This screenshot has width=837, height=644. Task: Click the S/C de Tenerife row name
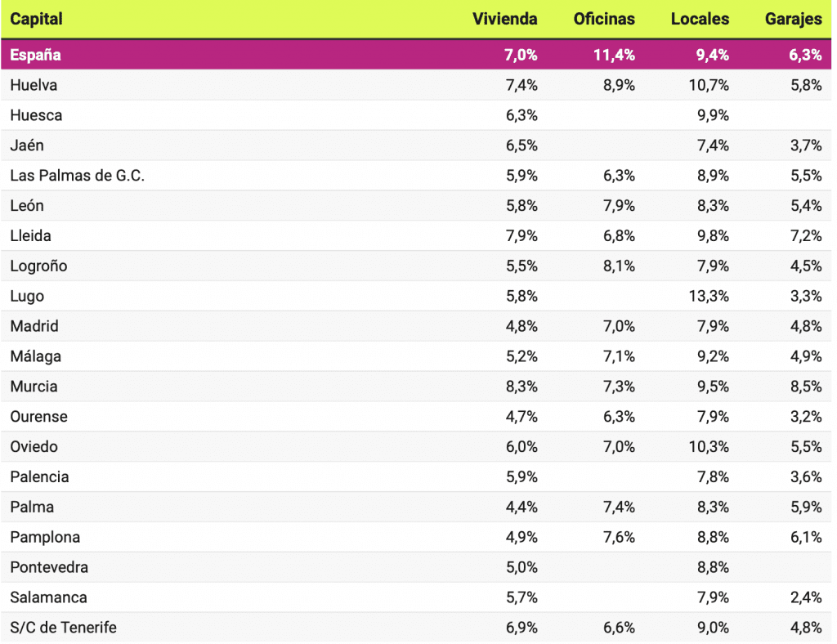(x=63, y=628)
